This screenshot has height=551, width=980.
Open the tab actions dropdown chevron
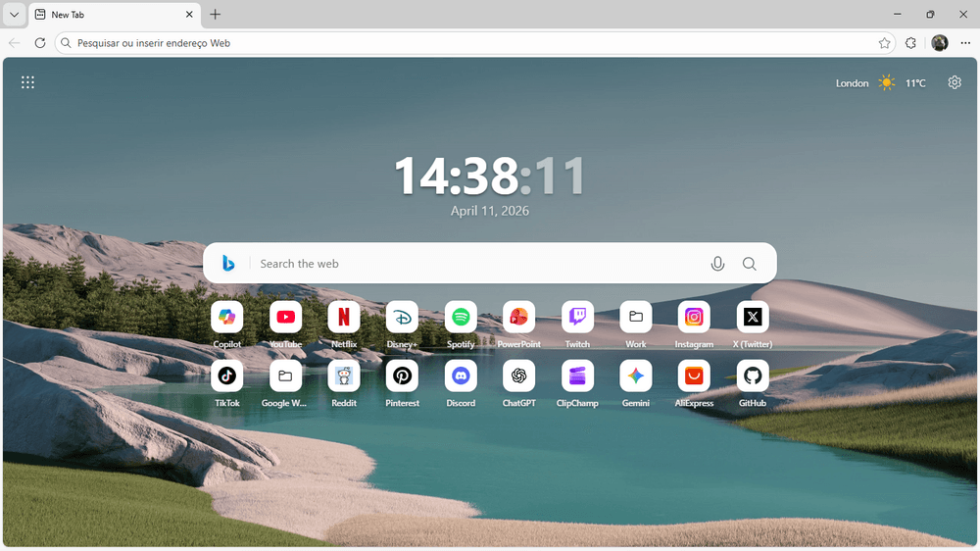click(x=14, y=15)
